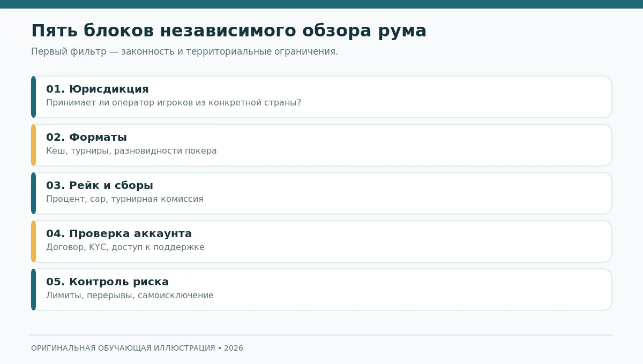Viewport: 643px width, 364px height.
Task: Select the heading '01. Юрисдикция'
Action: (98, 89)
